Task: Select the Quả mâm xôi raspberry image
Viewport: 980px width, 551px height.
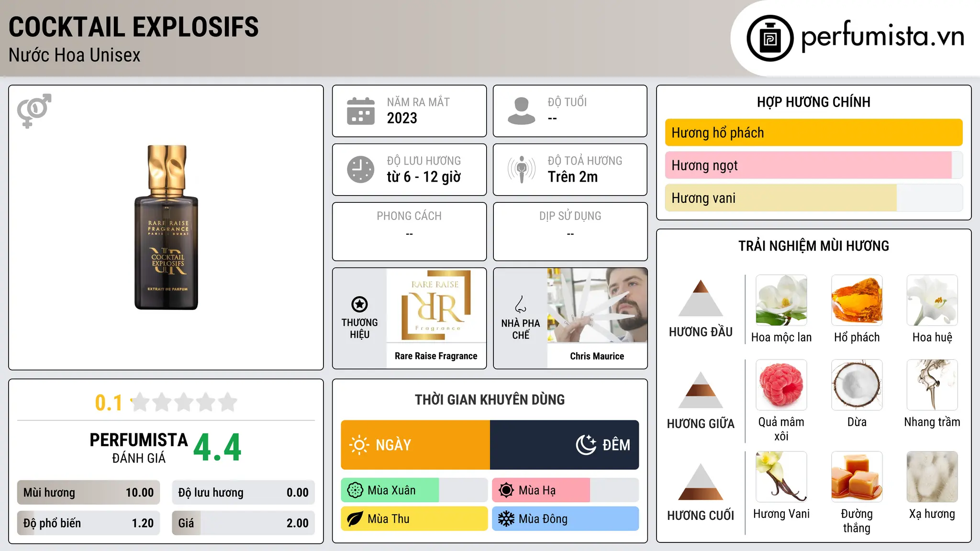Action: (x=781, y=385)
